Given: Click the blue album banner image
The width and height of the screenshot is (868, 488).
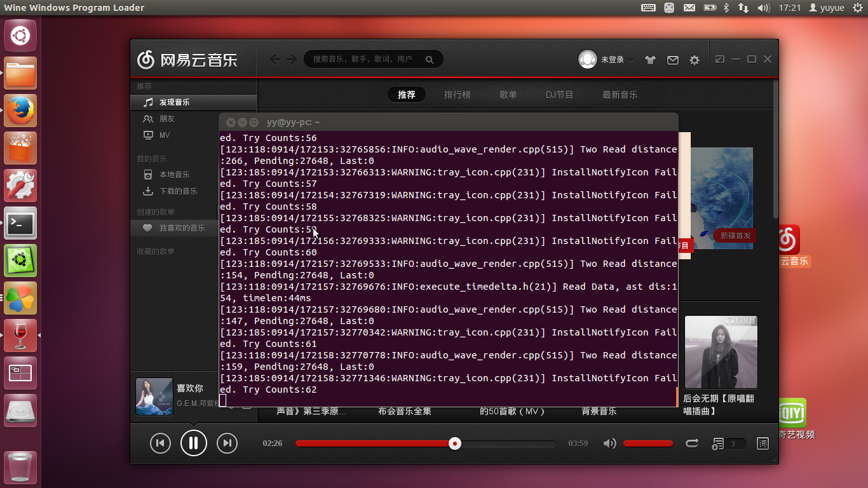Looking at the screenshot, I should (x=722, y=198).
